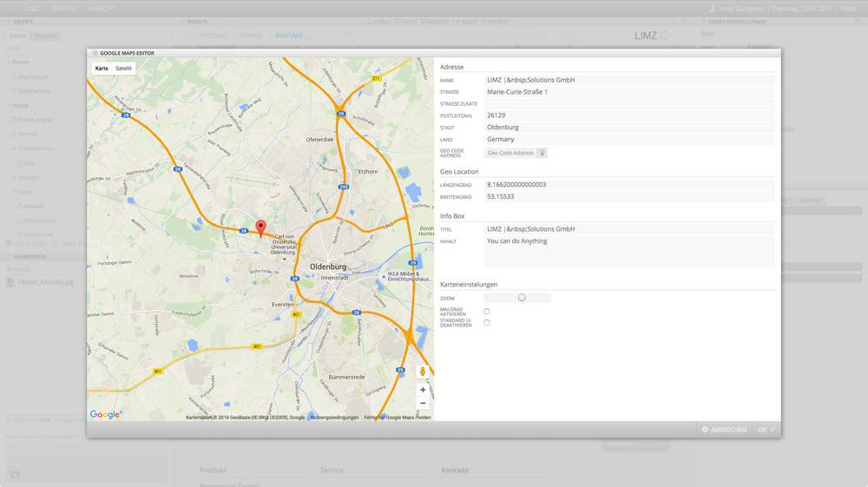The height and width of the screenshot is (487, 868).
Task: Open the Service tab in background page
Action: [x=252, y=36]
